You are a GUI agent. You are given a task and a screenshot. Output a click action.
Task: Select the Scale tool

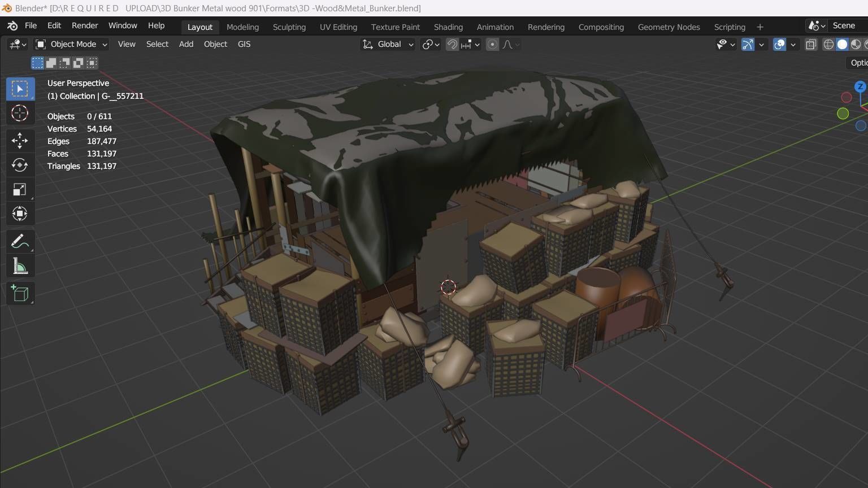20,189
